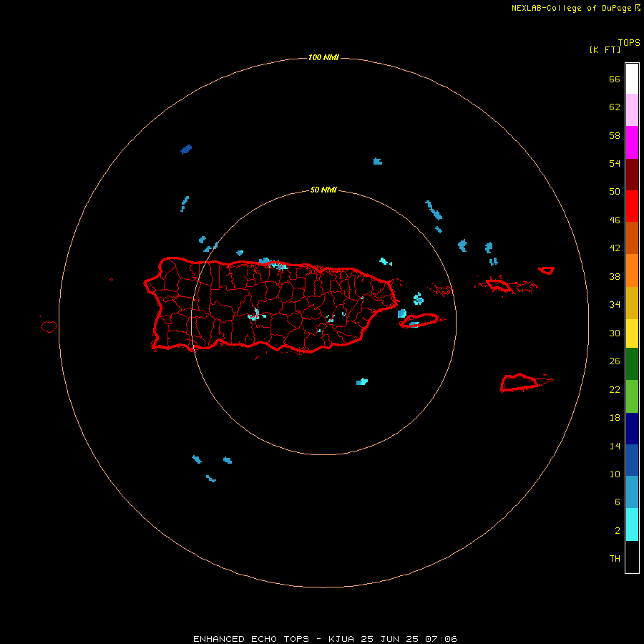The width and height of the screenshot is (644, 644).
Task: Select the steel light-blue legend swatch
Action: 632,492
